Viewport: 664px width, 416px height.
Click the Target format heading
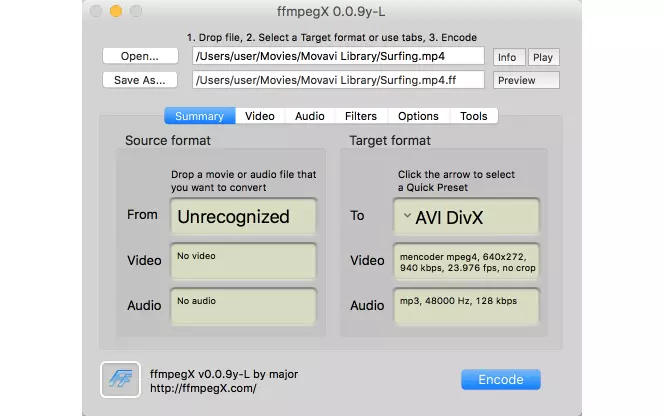pyautogui.click(x=390, y=141)
